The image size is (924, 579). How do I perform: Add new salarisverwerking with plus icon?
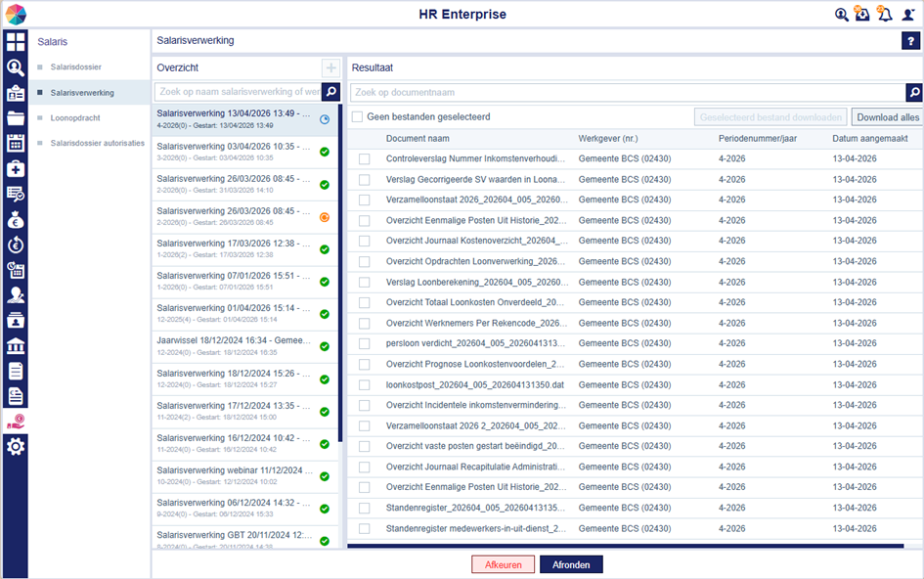330,67
